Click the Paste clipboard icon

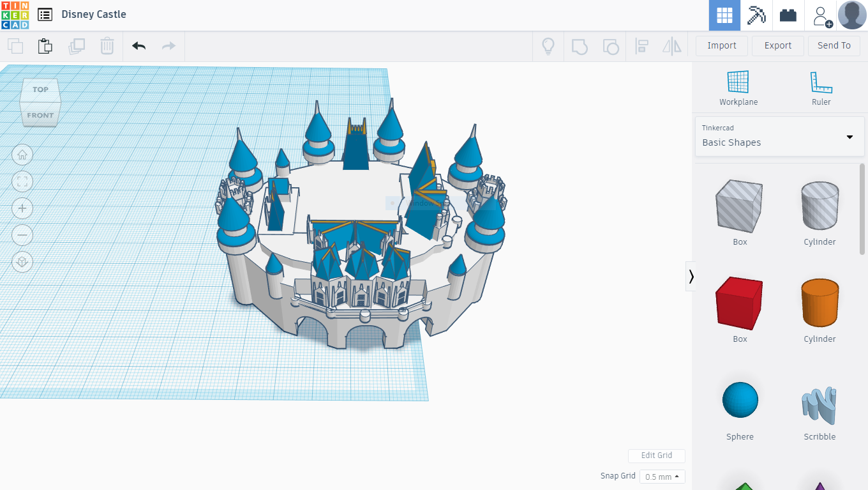click(45, 46)
